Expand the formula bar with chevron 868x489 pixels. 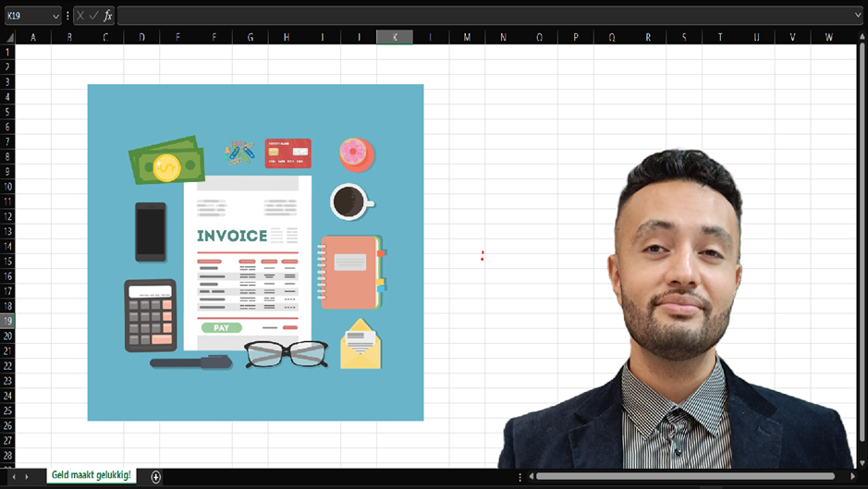click(859, 16)
